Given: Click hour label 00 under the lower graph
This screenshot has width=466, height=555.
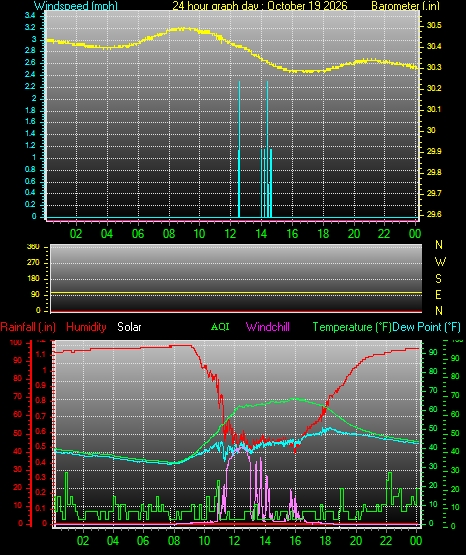Looking at the screenshot, I should coord(416,541).
